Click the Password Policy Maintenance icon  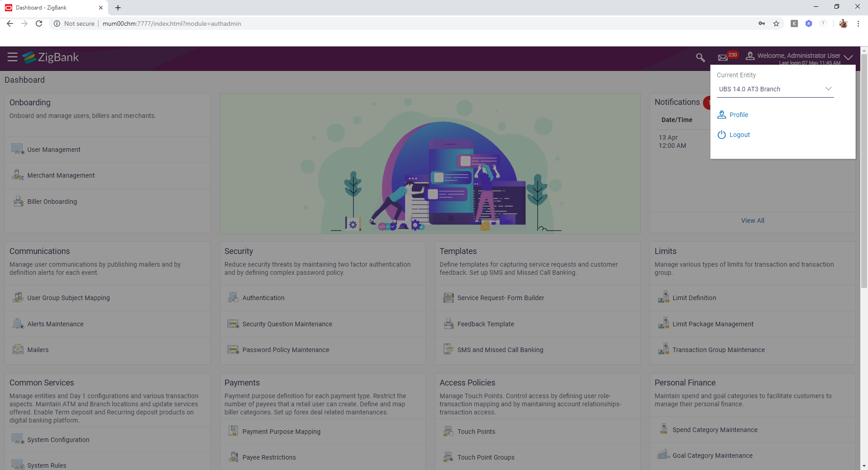pos(233,349)
